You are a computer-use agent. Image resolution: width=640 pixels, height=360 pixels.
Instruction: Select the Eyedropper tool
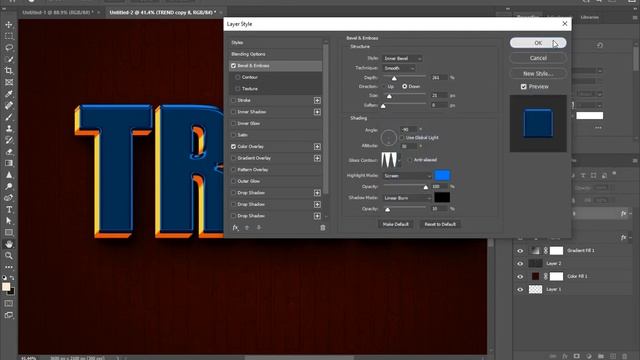pyautogui.click(x=9, y=94)
